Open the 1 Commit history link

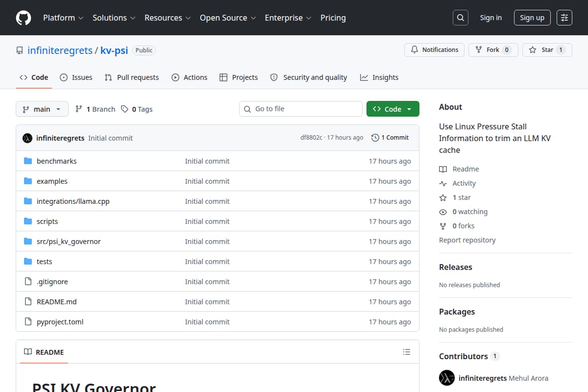(390, 138)
